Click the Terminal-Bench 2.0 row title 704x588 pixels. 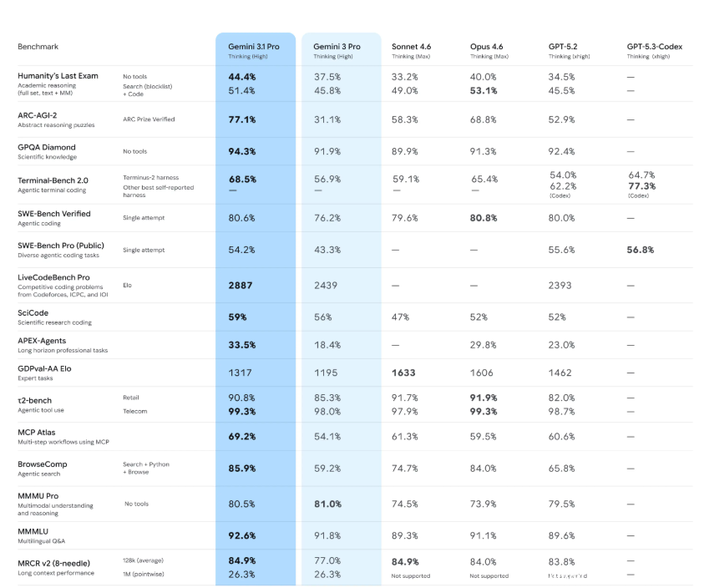pyautogui.click(x=53, y=180)
